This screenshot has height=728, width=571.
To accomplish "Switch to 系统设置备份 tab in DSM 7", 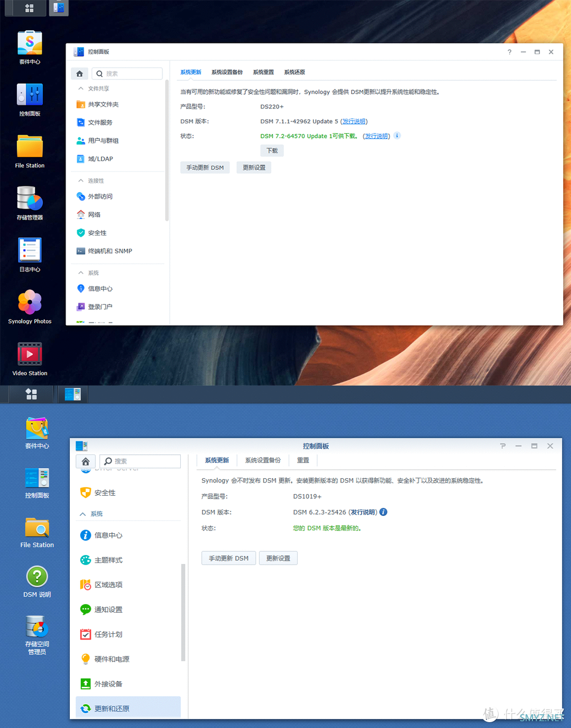I will click(227, 72).
